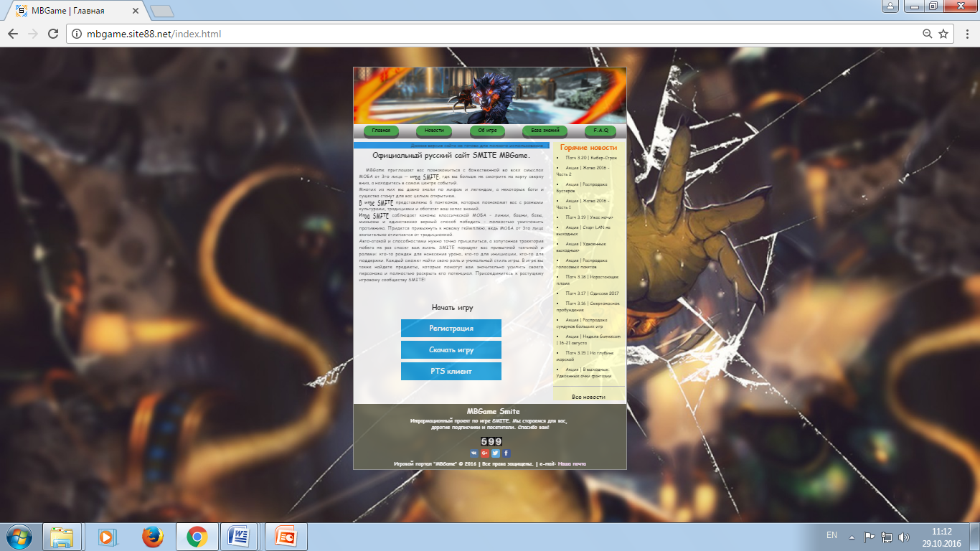Click the browser Back arrow

pos(13,34)
